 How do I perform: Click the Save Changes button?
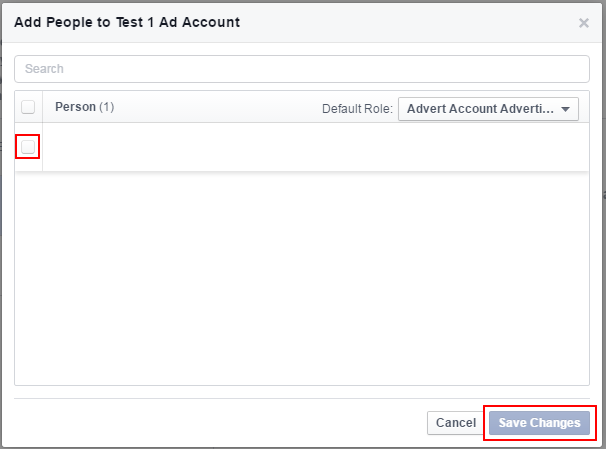(x=539, y=423)
